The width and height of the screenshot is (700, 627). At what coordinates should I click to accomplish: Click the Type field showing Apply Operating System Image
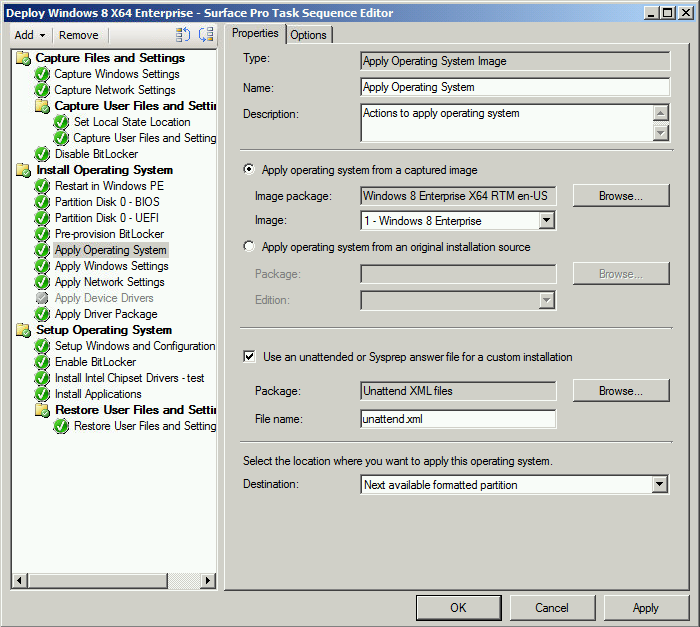[x=515, y=61]
